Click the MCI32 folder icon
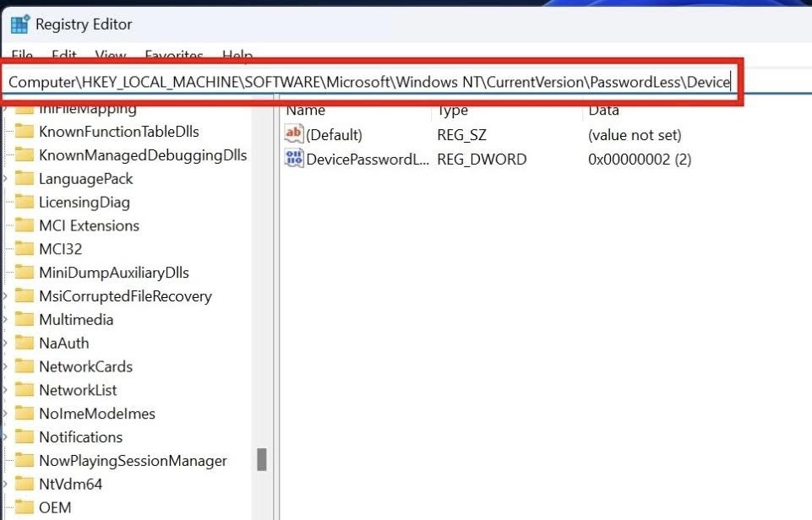Viewport: 812px width, 520px height. [x=25, y=249]
